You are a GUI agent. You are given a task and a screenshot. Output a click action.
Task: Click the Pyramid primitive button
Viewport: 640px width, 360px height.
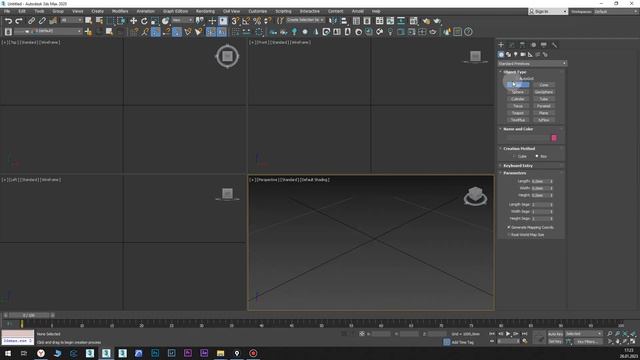pos(544,106)
